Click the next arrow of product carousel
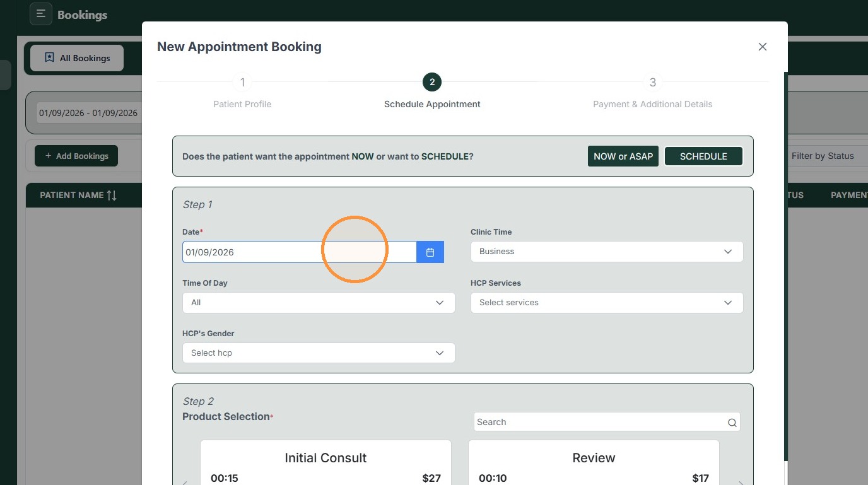This screenshot has height=485, width=868. point(741,483)
